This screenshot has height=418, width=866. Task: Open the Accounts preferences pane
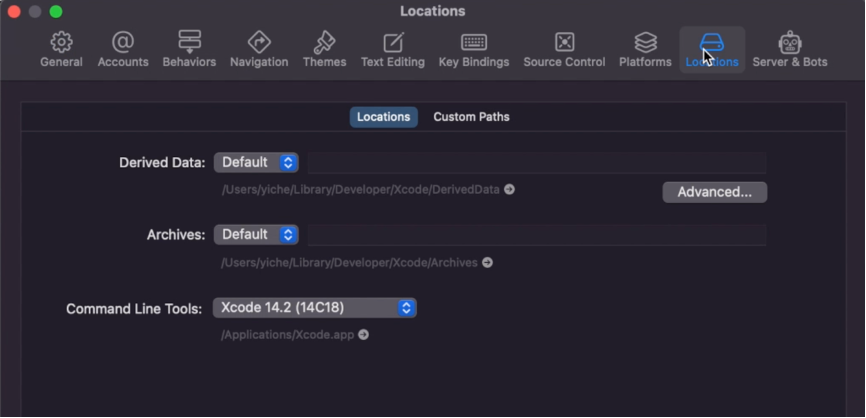tap(123, 50)
